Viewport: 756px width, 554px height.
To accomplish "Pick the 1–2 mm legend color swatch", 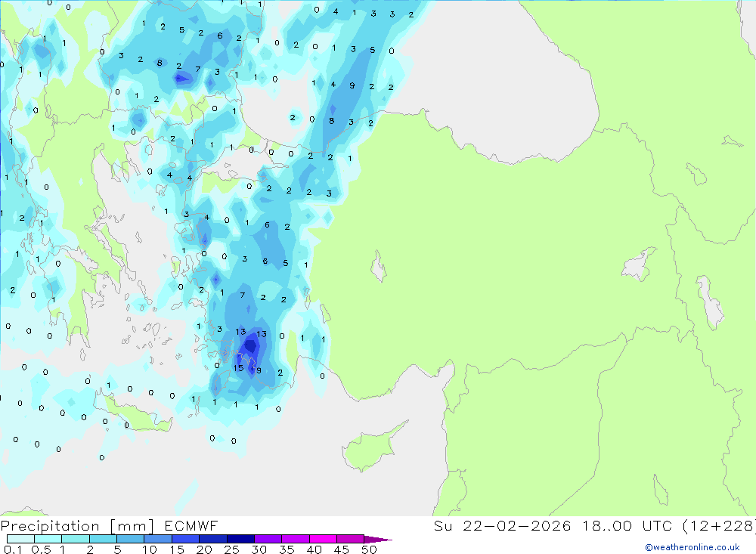I will click(x=76, y=539).
